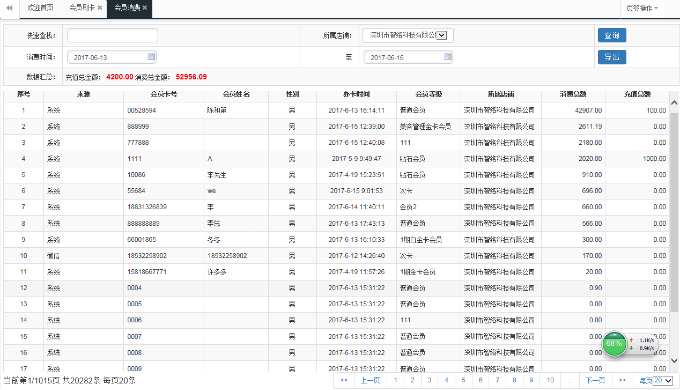The width and height of the screenshot is (680, 390).
Task: Click the blue Export (导出) button
Action: [612, 57]
